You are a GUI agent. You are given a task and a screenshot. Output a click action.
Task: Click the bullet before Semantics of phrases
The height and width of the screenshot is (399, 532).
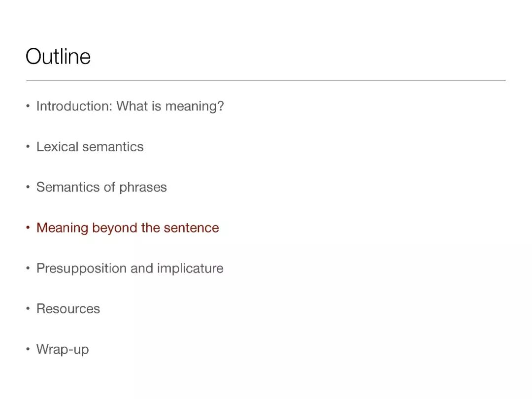tap(28, 188)
